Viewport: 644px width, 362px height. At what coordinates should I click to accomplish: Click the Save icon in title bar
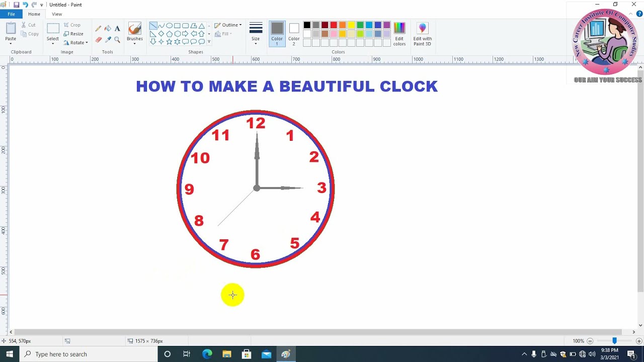16,5
